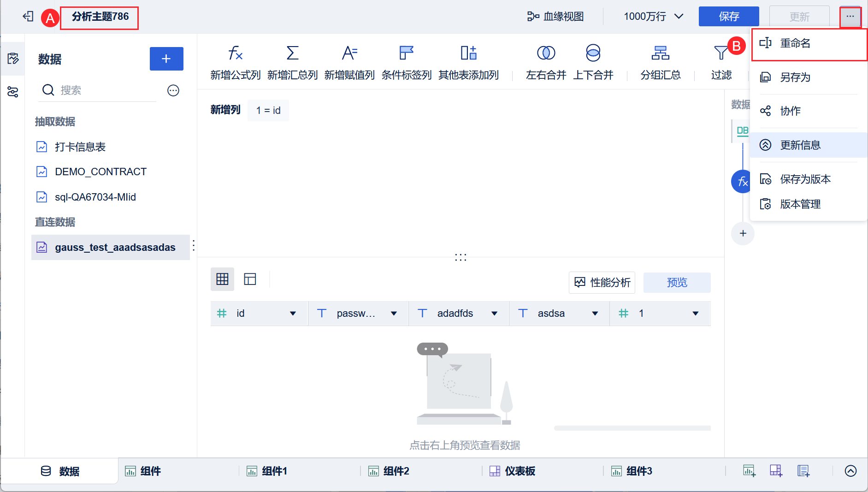
Task: Click the 更新 update button
Action: 799,17
